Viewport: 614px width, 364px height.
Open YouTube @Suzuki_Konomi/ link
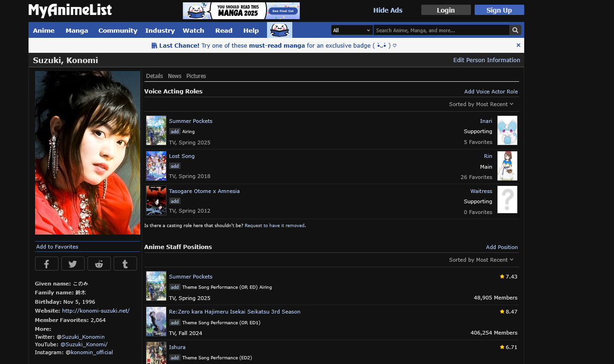[84, 344]
